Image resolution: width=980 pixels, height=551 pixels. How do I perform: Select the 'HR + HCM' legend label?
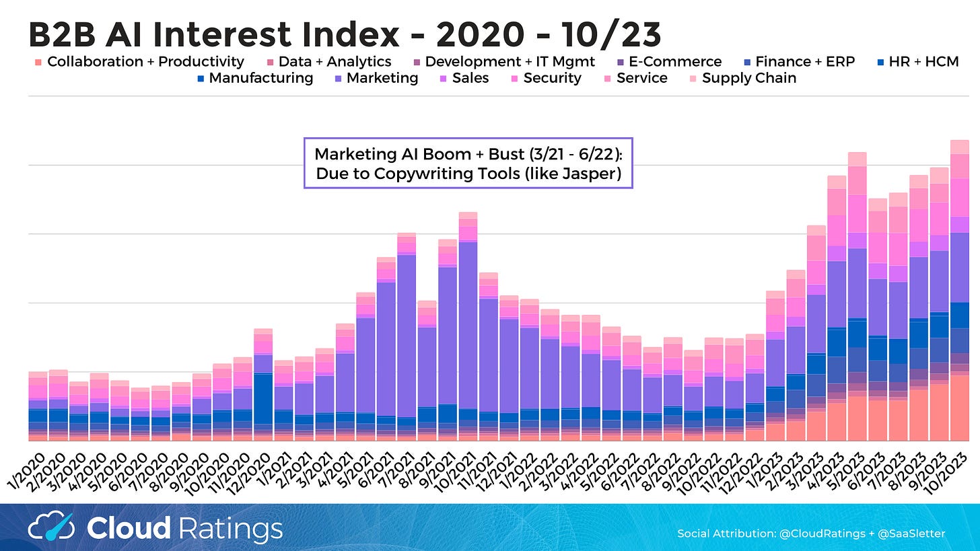coord(925,62)
